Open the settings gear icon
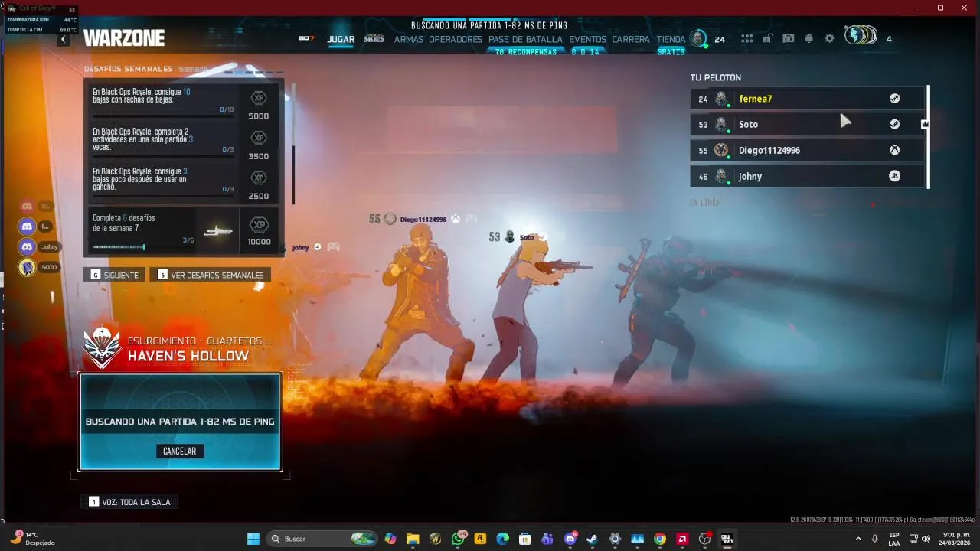 click(x=829, y=38)
